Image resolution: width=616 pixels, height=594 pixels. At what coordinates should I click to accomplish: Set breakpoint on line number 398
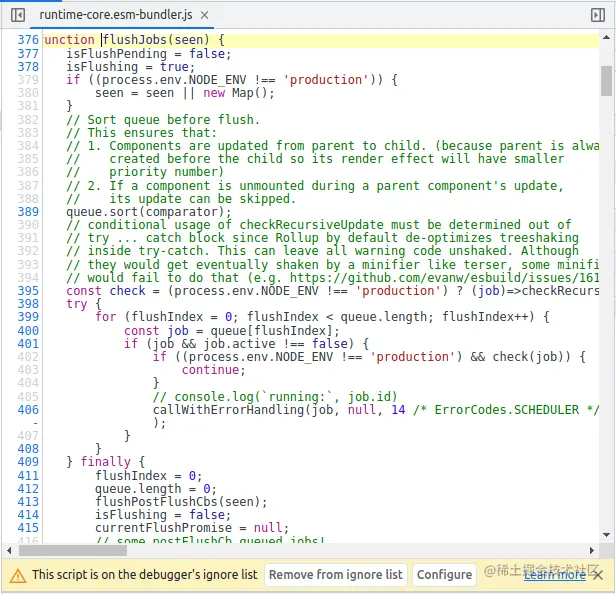point(28,304)
